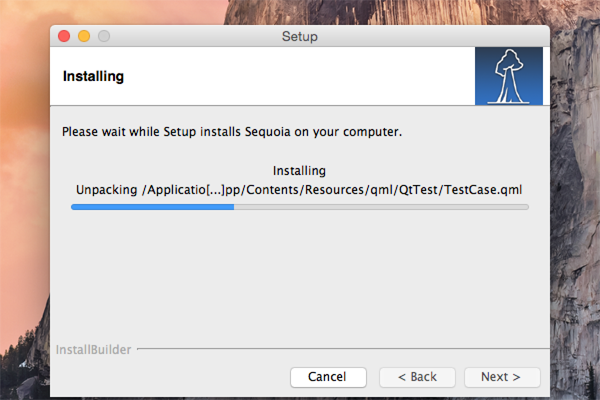Click the 'Please wait while Setup installs' message
Screen dimensions: 600x400
[x=232, y=132]
